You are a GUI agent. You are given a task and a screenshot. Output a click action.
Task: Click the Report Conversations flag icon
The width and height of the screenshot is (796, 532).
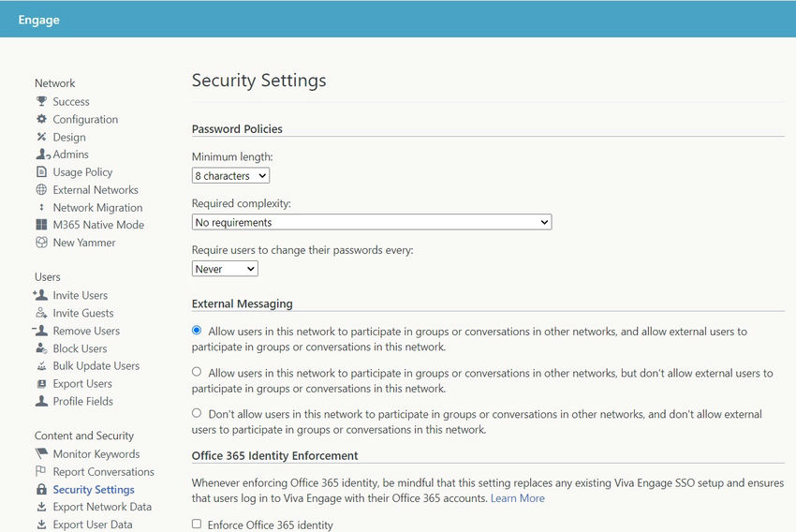tap(41, 471)
